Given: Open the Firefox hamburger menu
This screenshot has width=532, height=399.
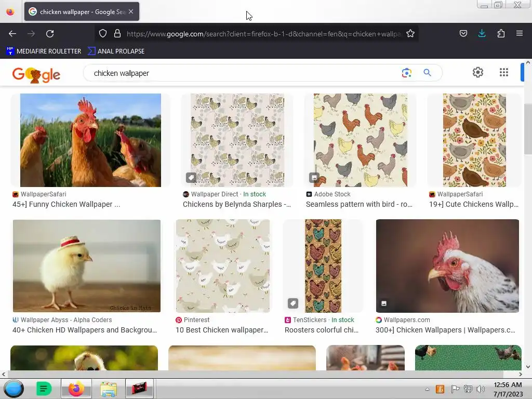Looking at the screenshot, I should [x=519, y=33].
